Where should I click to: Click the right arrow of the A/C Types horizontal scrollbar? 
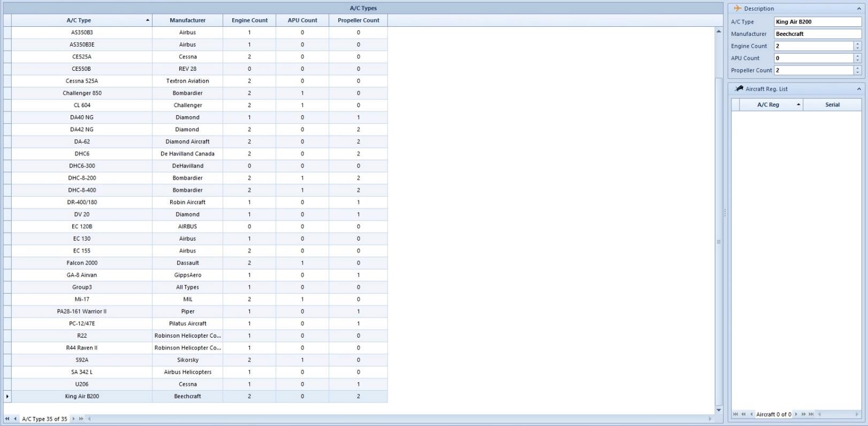coord(711,419)
